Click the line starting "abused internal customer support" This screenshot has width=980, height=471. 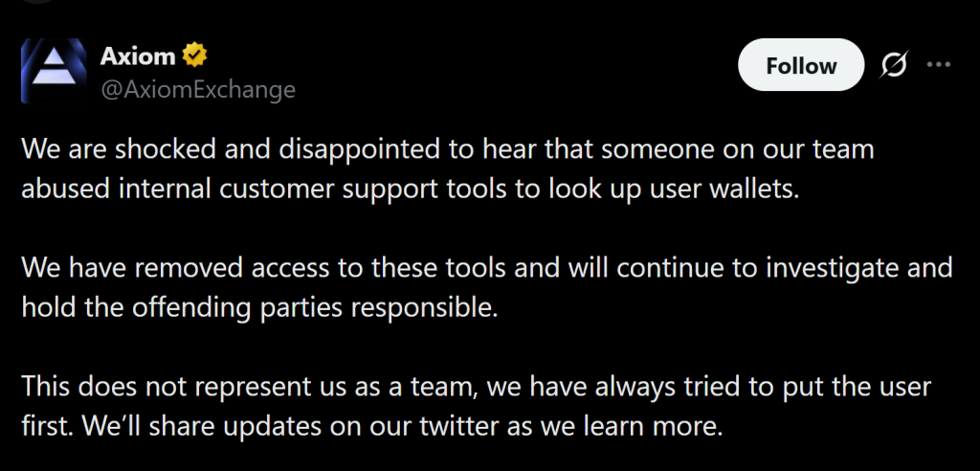coord(409,188)
